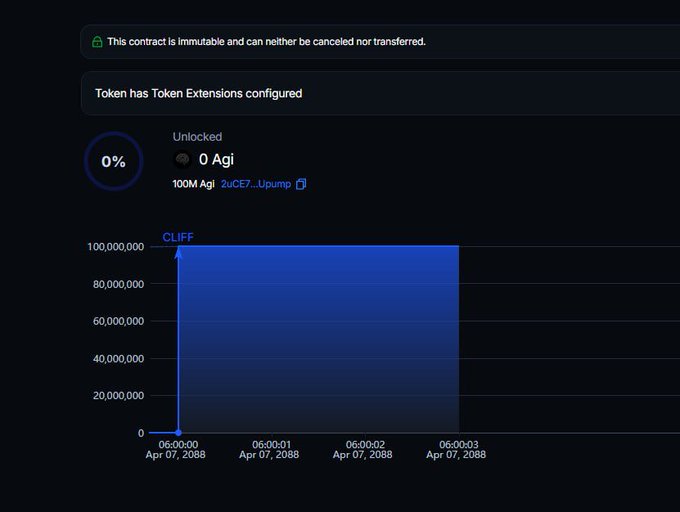Click 'Token has Token Extensions configured' text
Image resolution: width=680 pixels, height=512 pixels.
(x=199, y=94)
